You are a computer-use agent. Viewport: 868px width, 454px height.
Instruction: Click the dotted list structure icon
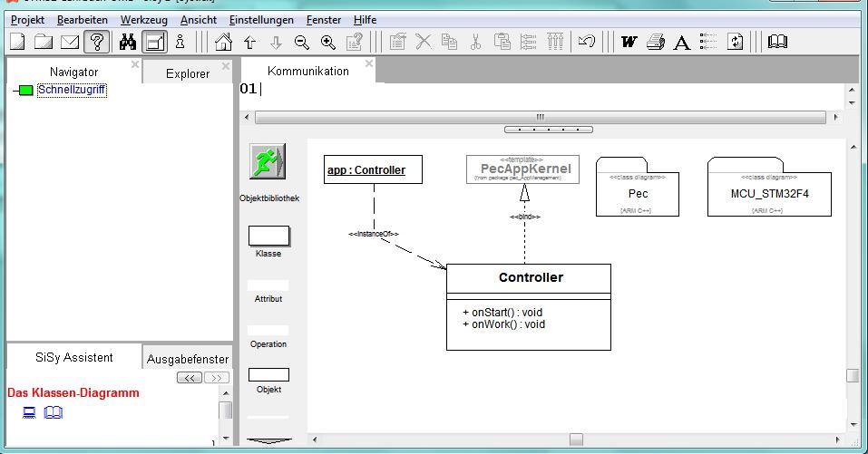tap(708, 42)
